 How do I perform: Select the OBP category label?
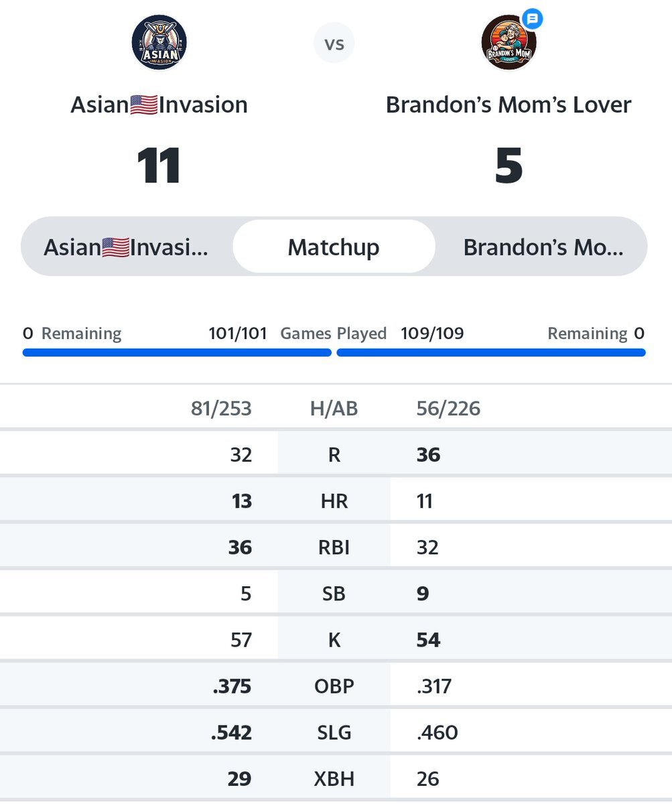point(334,686)
